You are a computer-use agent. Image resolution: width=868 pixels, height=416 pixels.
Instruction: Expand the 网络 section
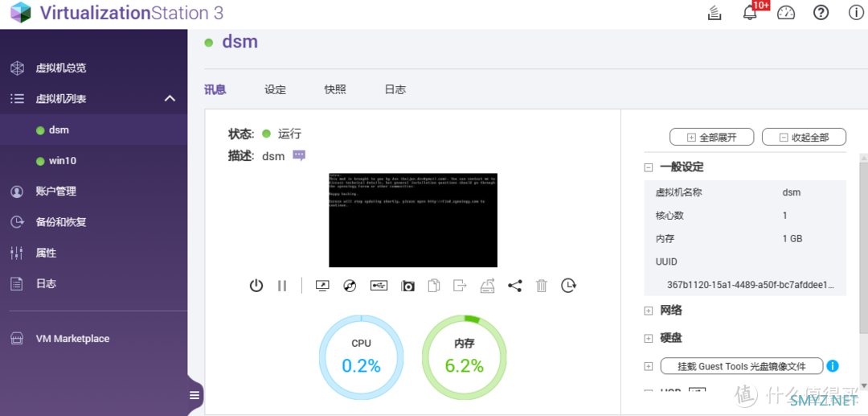649,311
